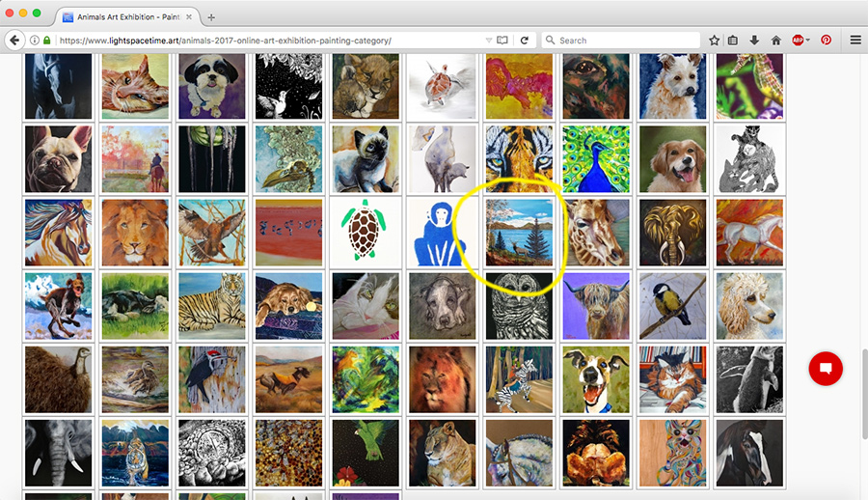This screenshot has height=500, width=868.
Task: Open the Siamese kitten painting thumbnail
Action: [366, 159]
